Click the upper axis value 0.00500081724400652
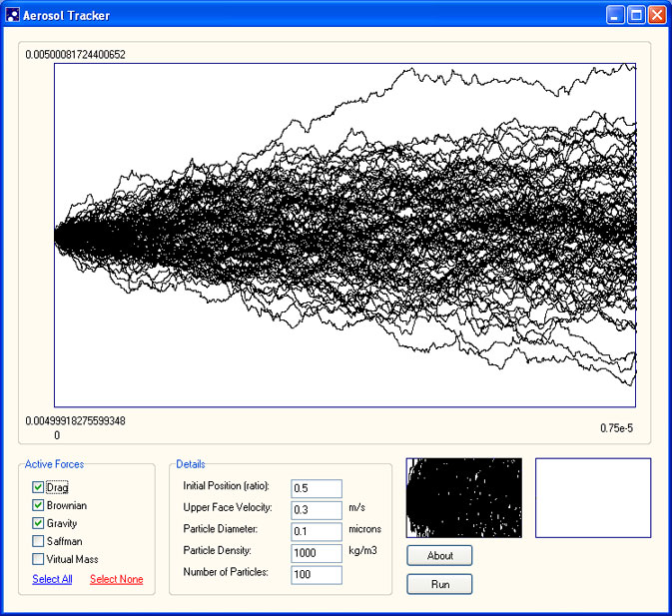 [x=76, y=54]
